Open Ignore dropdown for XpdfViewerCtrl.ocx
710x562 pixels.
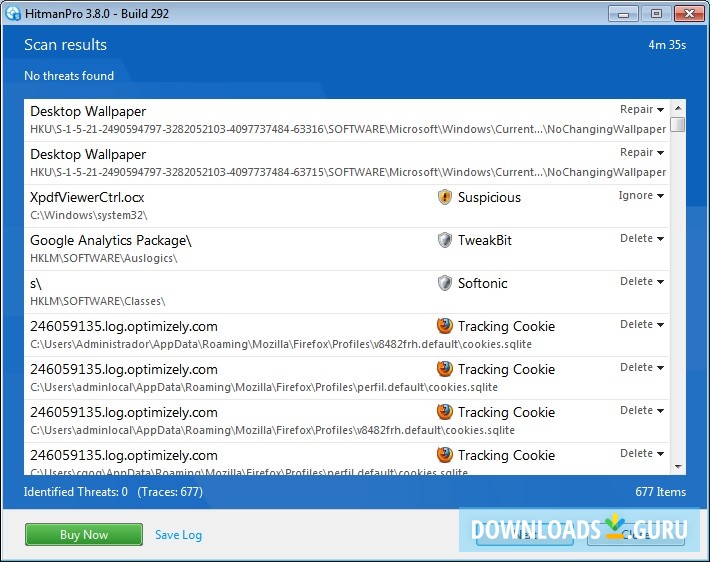[x=641, y=195]
